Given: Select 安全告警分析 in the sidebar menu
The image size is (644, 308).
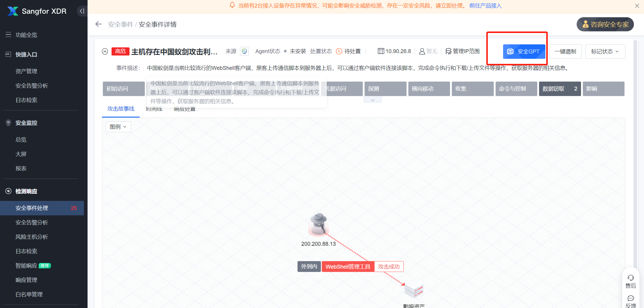Looking at the screenshot, I should tap(31, 222).
